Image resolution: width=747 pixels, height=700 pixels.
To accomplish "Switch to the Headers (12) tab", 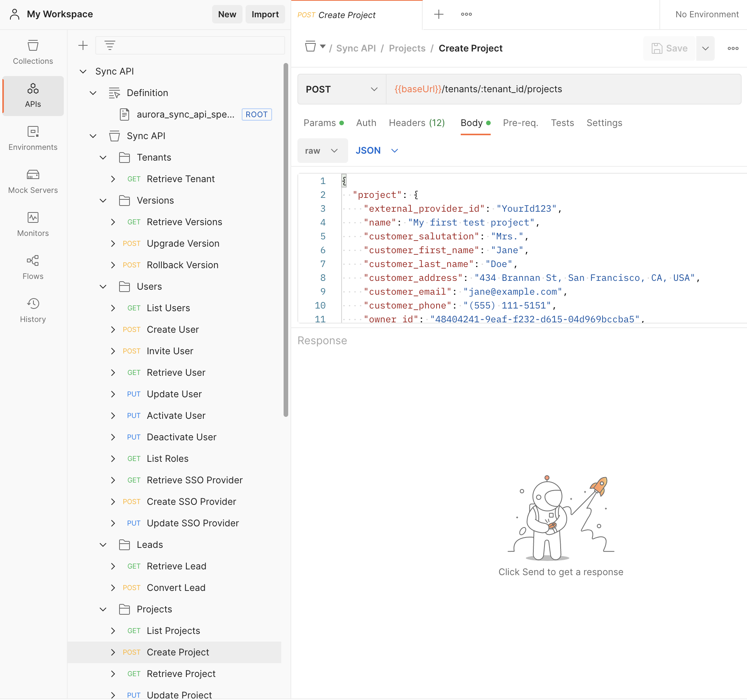I will tap(417, 123).
